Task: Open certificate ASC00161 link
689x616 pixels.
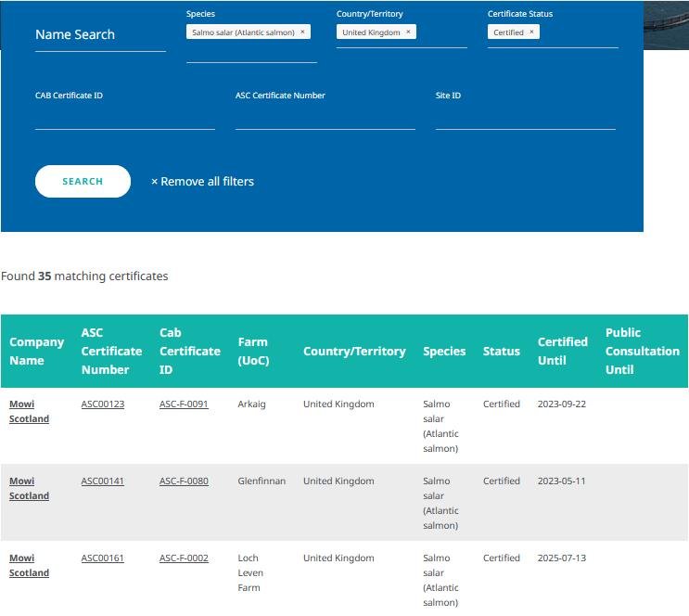Action: click(x=102, y=558)
